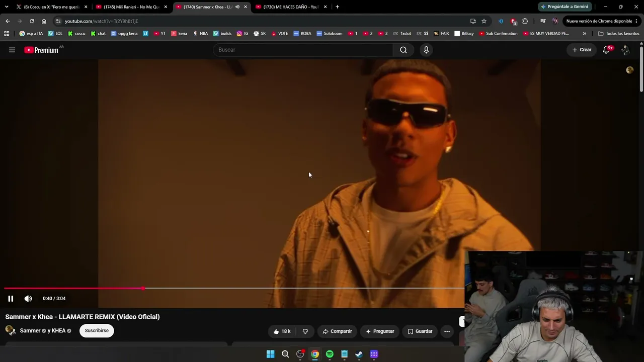Open the Sub Confirmation bookmark
This screenshot has width=644, height=362.
pyautogui.click(x=498, y=34)
